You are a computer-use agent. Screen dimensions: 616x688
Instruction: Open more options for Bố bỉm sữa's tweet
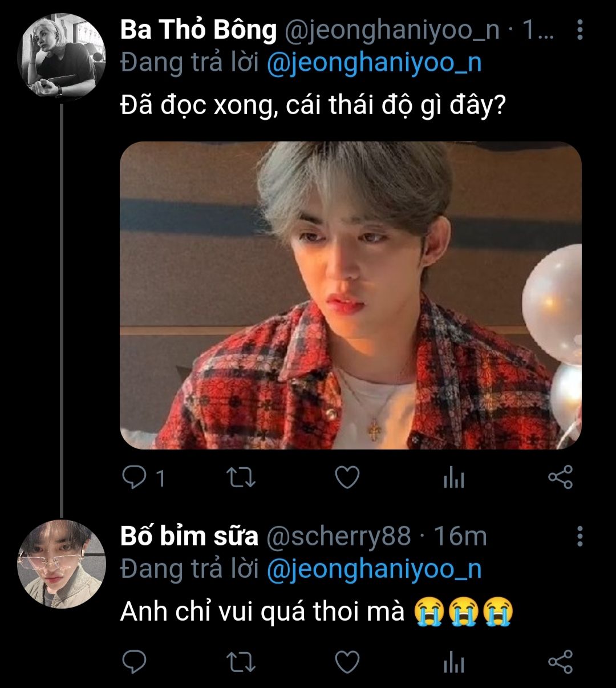click(579, 536)
